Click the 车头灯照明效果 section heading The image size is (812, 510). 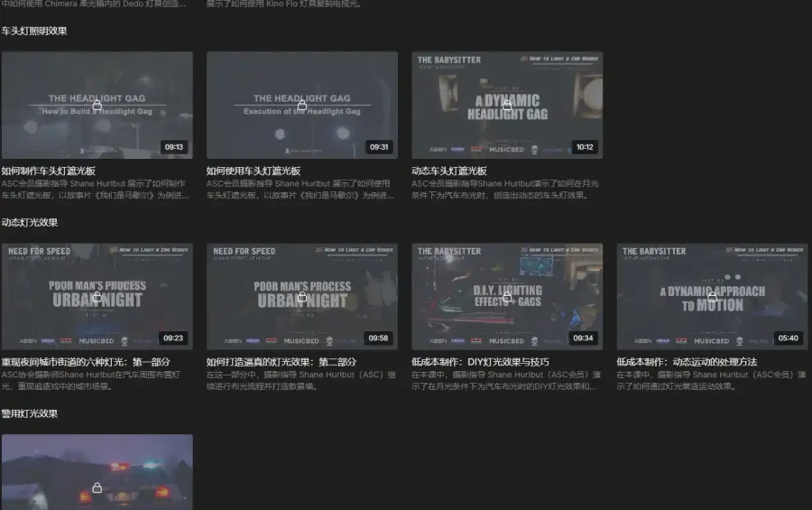34,31
